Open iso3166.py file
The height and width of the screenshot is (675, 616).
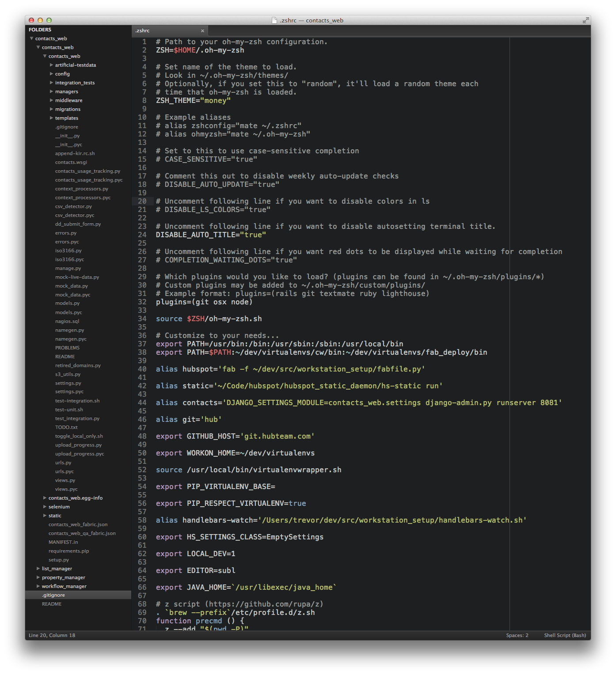68,250
